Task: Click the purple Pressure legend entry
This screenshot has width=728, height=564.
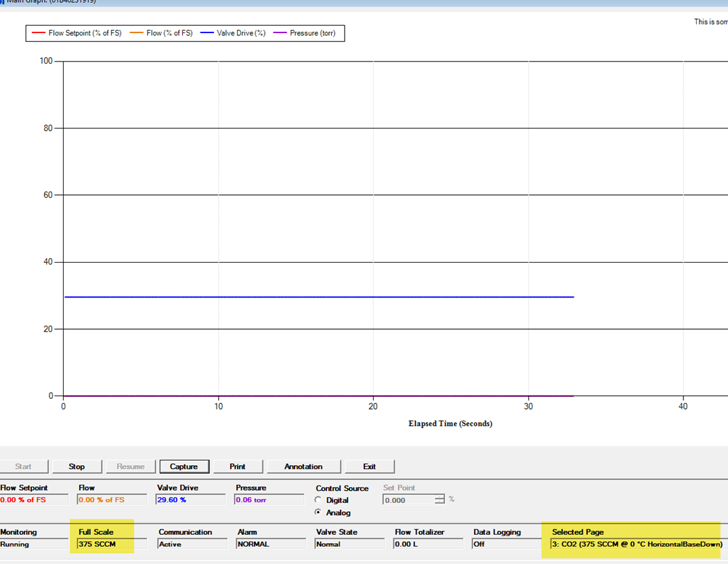Action: tap(305, 33)
